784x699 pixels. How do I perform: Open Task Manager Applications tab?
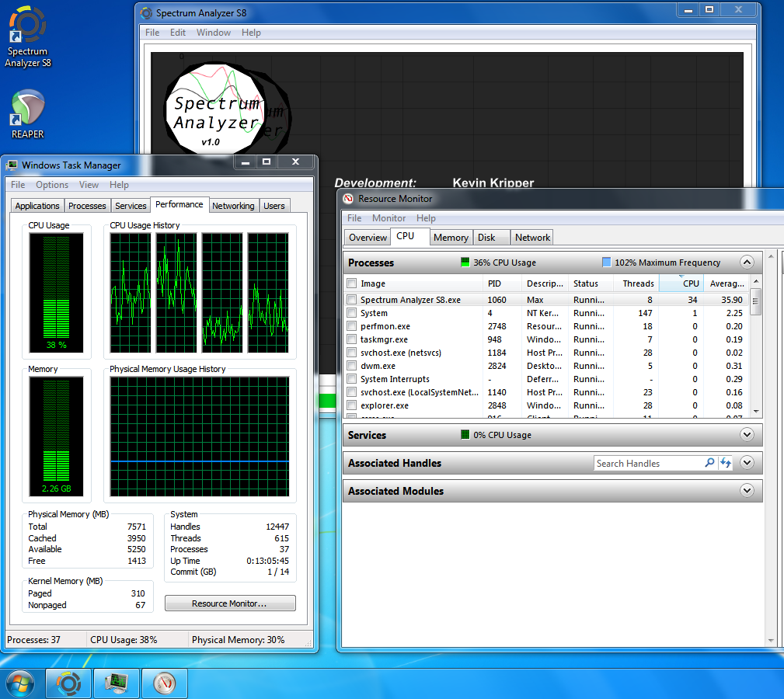click(x=37, y=206)
